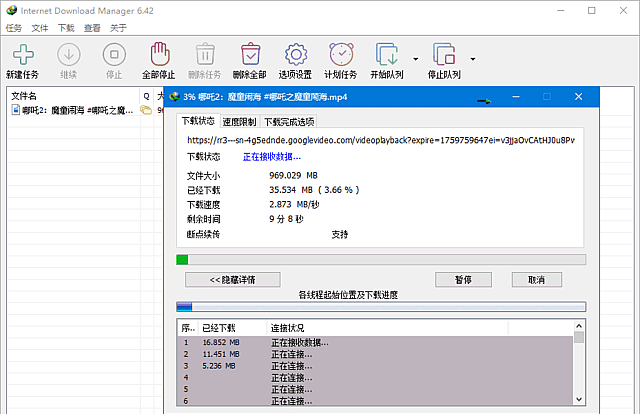Click the IDM icon in download dialog title

pyautogui.click(x=175, y=97)
